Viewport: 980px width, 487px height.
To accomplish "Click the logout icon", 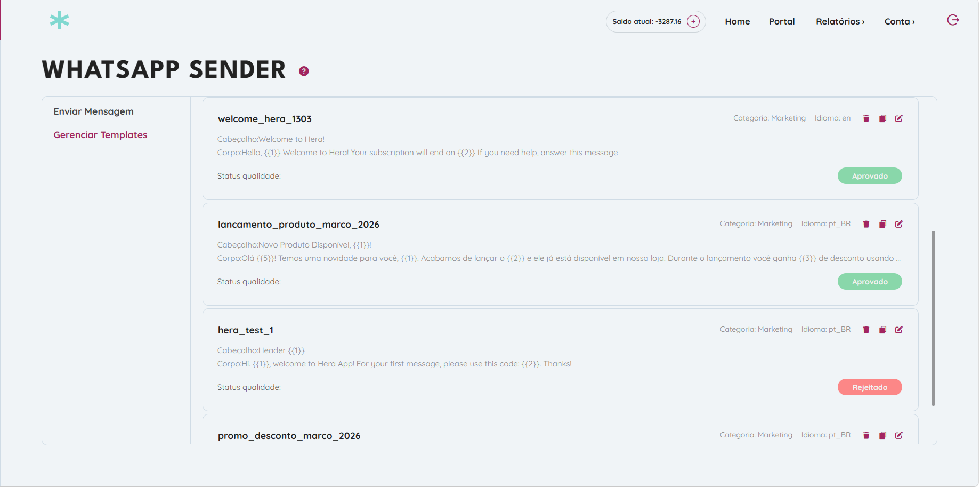I will [953, 20].
